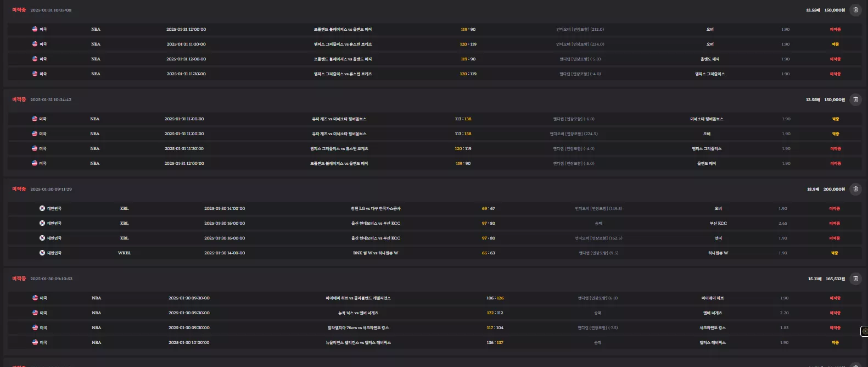Click the 핸디캡 (-7.5) bet type
Screen dimensions: 868x367
597,328
